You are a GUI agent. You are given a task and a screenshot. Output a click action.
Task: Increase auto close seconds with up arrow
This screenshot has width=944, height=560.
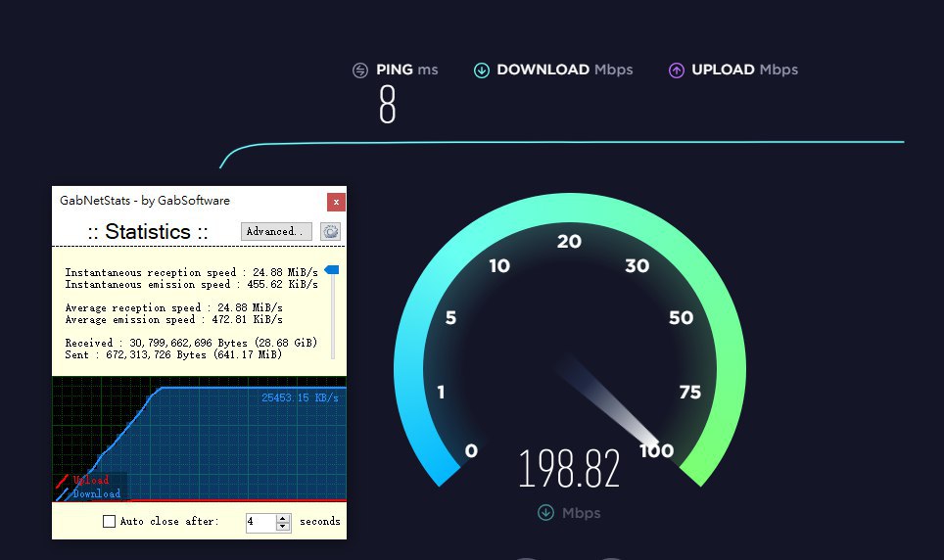(283, 518)
